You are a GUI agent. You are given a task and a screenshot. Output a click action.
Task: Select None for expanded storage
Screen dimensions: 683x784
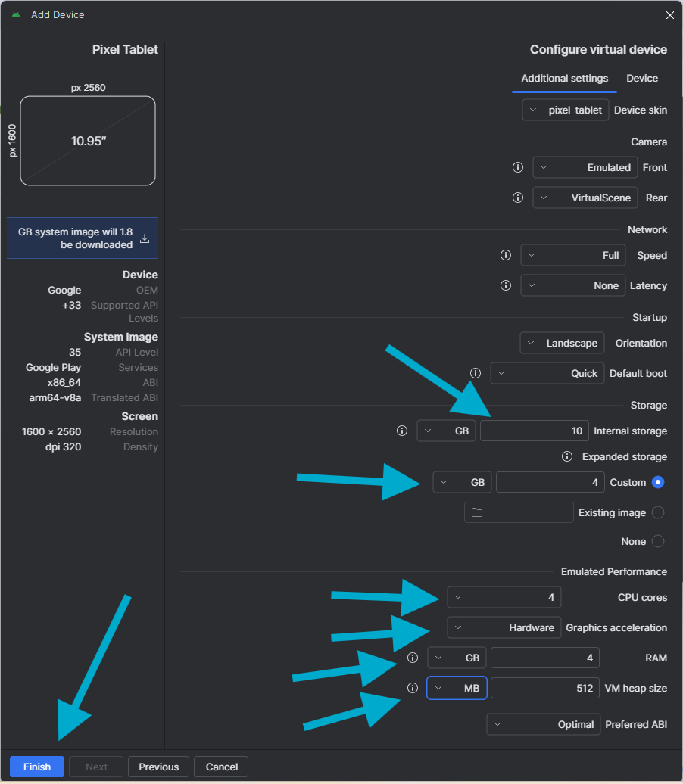[x=657, y=541]
